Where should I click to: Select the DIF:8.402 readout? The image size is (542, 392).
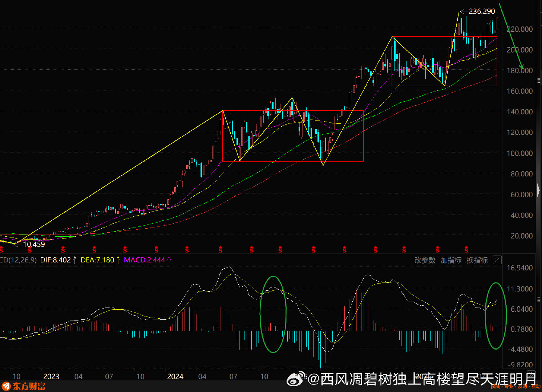tap(56, 260)
